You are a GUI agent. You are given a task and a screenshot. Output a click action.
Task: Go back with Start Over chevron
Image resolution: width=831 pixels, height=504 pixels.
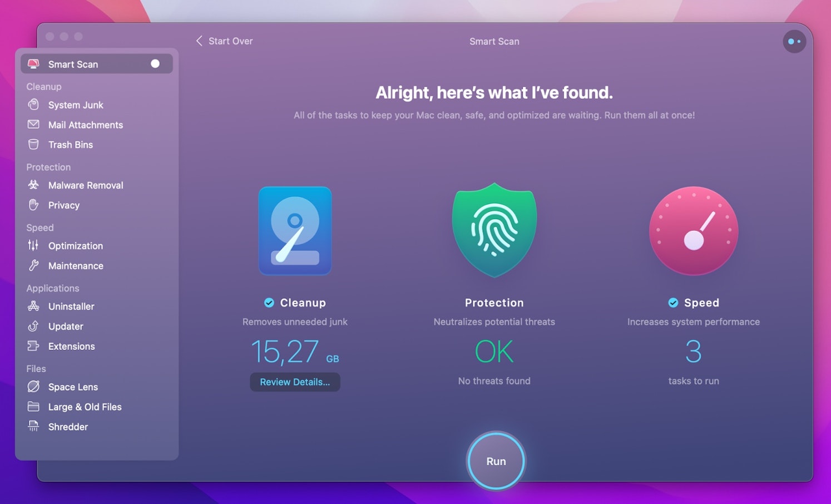[x=199, y=41]
